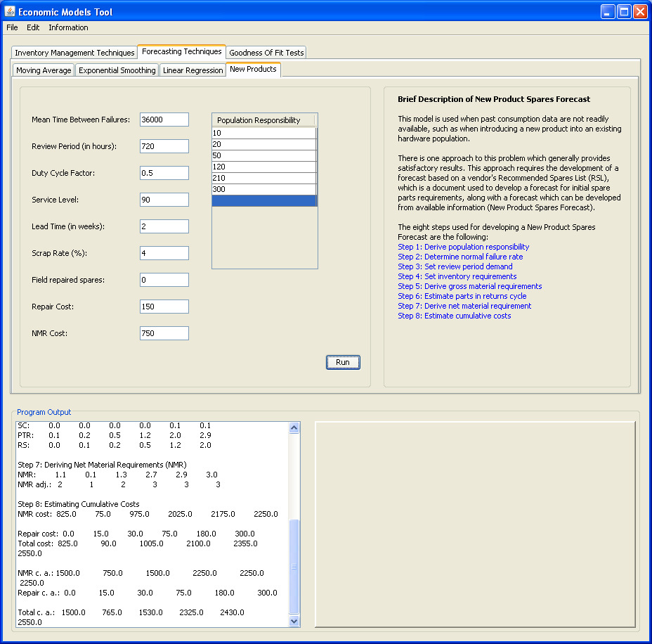Select population row with value 300
652x644 pixels.
tap(264, 189)
